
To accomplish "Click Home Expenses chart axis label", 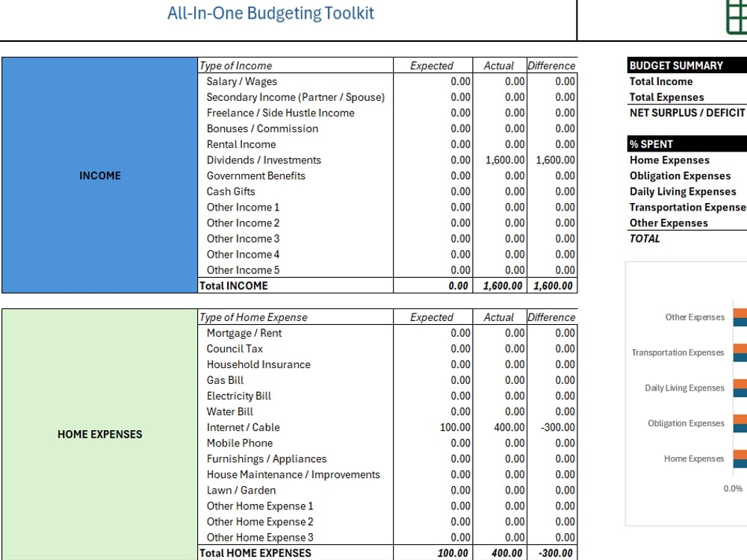I will [694, 458].
